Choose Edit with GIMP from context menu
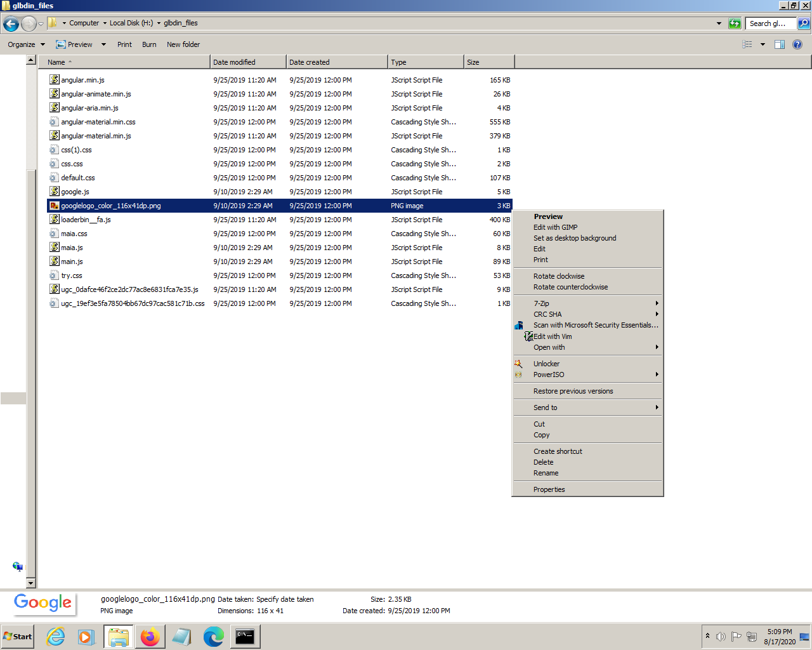This screenshot has width=812, height=650. tap(555, 227)
